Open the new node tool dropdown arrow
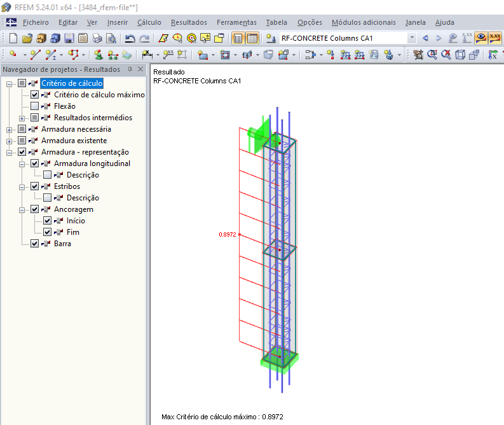The width and height of the screenshot is (504, 425). coord(25,55)
